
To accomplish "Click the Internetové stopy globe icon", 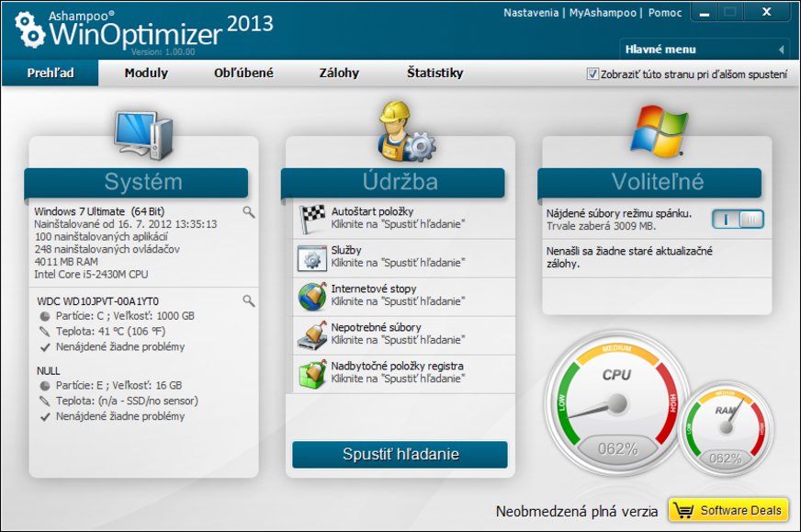I will (310, 296).
